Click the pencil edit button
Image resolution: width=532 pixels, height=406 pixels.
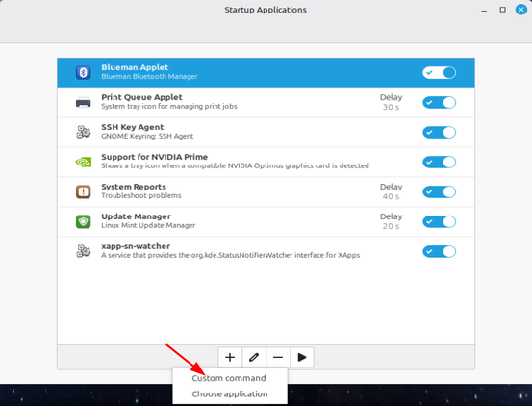254,357
